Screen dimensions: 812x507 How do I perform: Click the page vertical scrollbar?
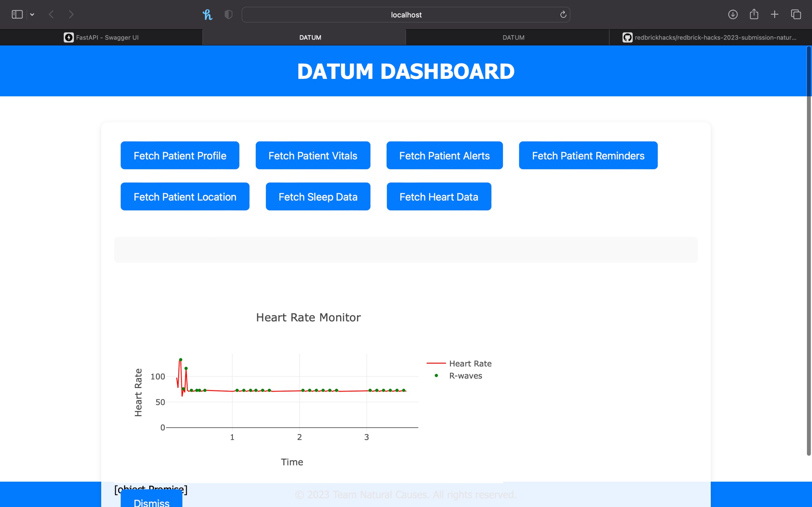pyautogui.click(x=809, y=252)
